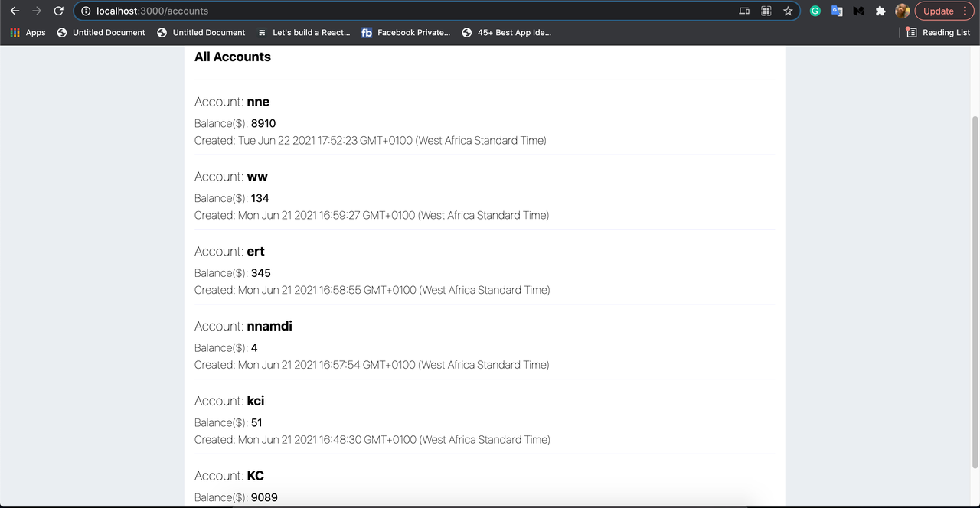Click account name nnamdi

pyautogui.click(x=269, y=326)
